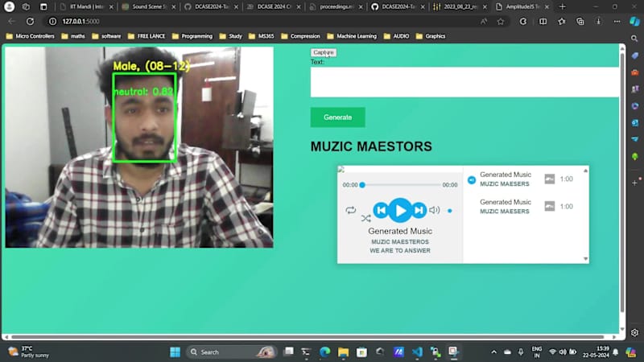Click the webcam video feed
Image resolution: width=644 pixels, height=362 pixels.
[x=139, y=147]
